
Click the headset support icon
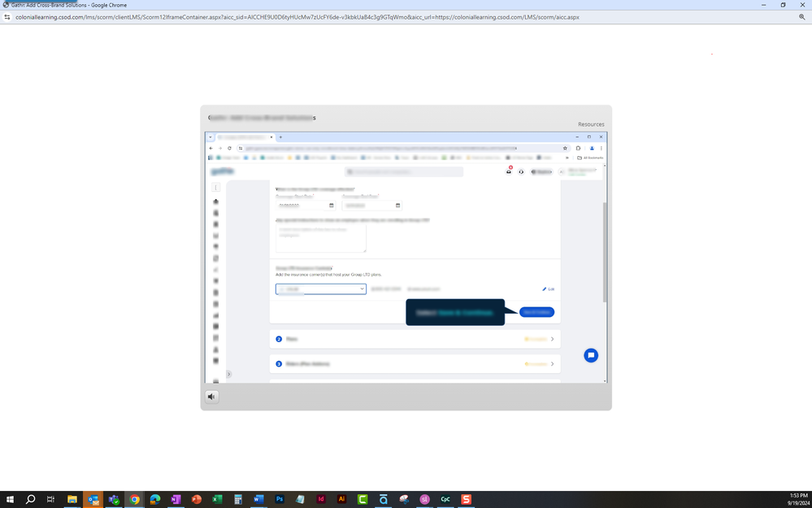click(521, 172)
